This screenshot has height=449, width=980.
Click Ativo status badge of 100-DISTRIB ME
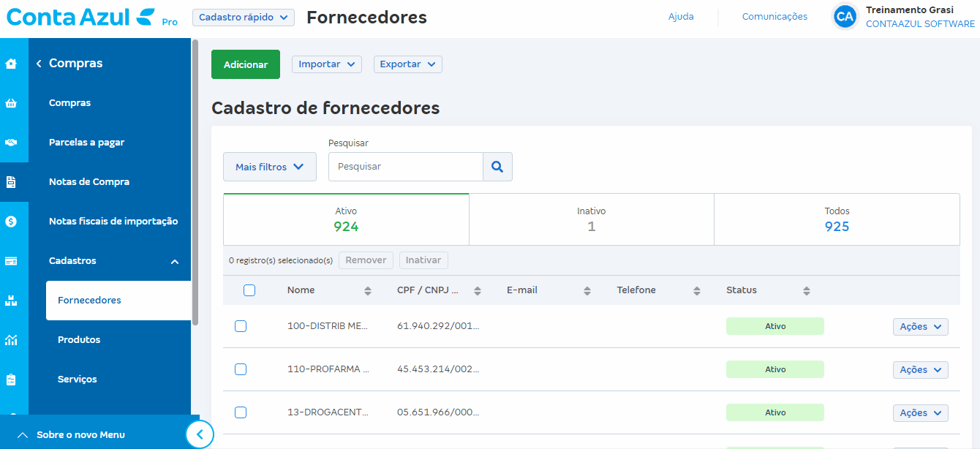[x=775, y=326]
